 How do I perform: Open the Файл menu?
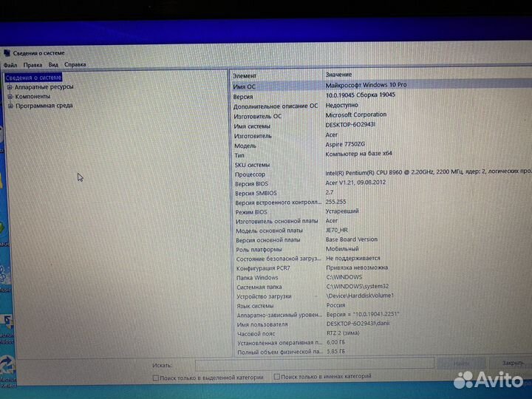click(10, 65)
